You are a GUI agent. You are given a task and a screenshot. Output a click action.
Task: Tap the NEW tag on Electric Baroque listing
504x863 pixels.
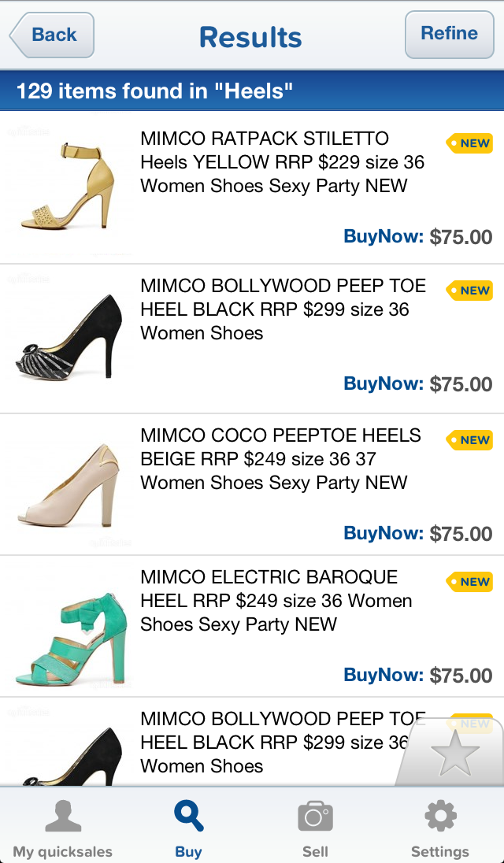point(469,581)
